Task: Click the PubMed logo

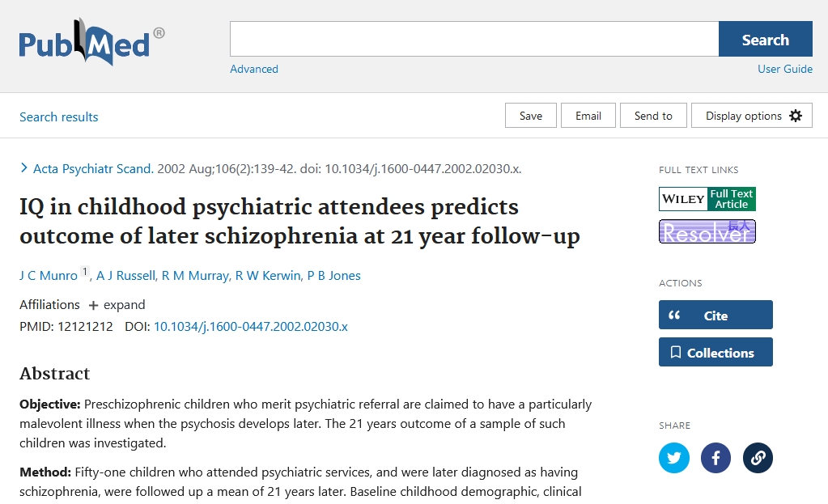Action: point(91,42)
